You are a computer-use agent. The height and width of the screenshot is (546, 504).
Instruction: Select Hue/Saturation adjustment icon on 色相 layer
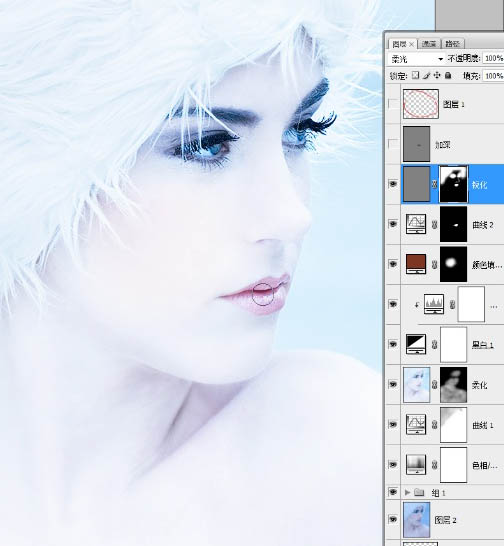[416, 465]
